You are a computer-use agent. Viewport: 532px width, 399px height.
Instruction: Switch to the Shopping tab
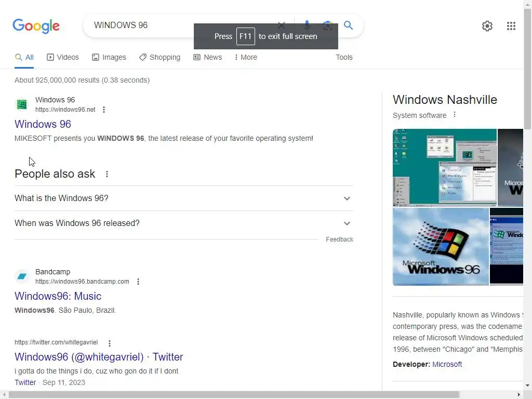[160, 57]
